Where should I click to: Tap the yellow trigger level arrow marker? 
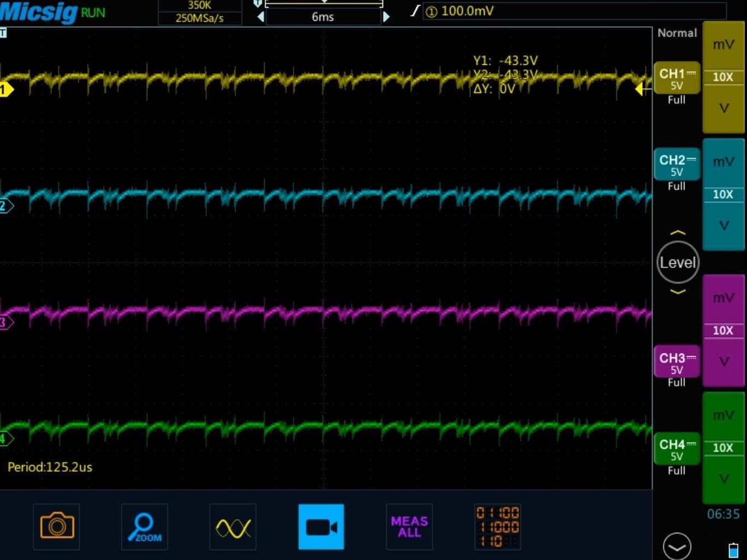(643, 89)
